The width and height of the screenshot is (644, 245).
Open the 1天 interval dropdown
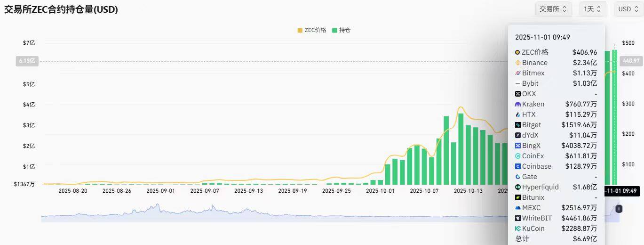coord(593,9)
